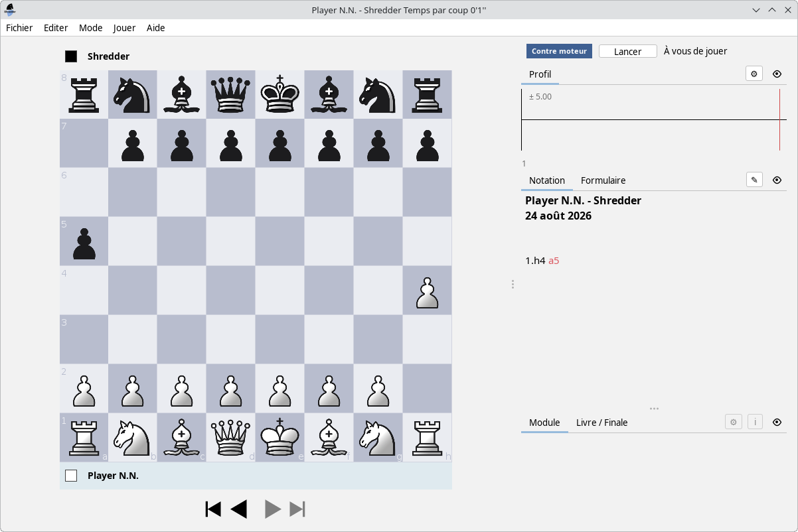
Task: Step back one move
Action: (x=239, y=509)
